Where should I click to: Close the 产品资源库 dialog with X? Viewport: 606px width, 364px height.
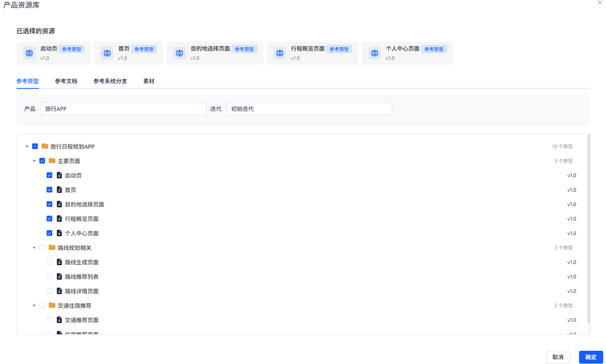pos(600,3)
